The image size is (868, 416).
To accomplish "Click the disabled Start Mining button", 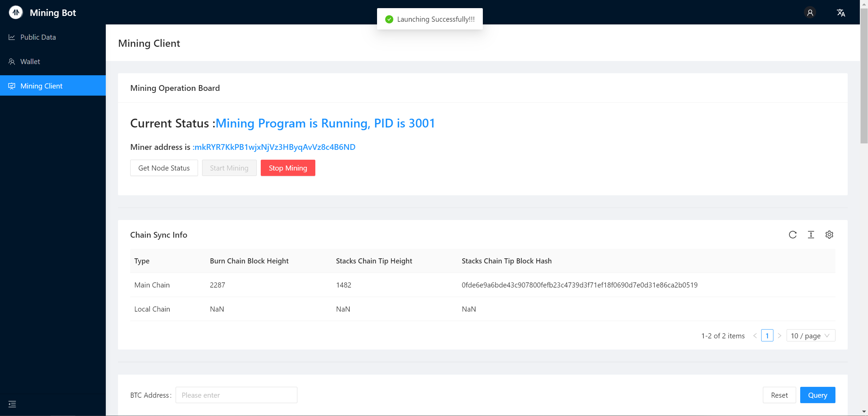I will pyautogui.click(x=229, y=168).
